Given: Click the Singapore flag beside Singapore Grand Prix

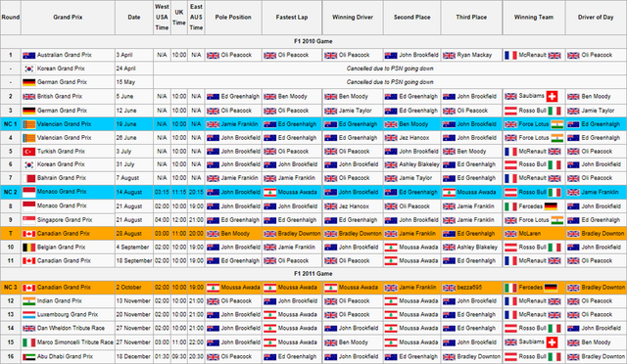Looking at the screenshot, I should 28,220.
